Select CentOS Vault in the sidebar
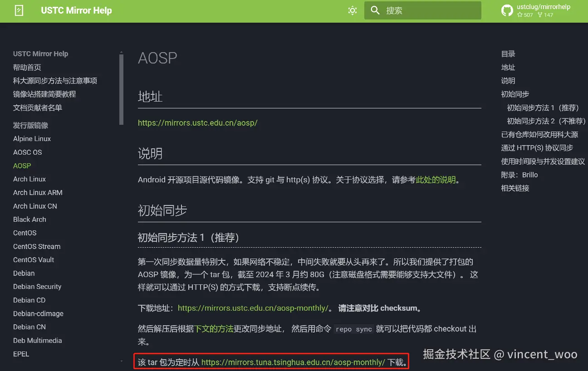The width and height of the screenshot is (588, 371). [x=34, y=260]
